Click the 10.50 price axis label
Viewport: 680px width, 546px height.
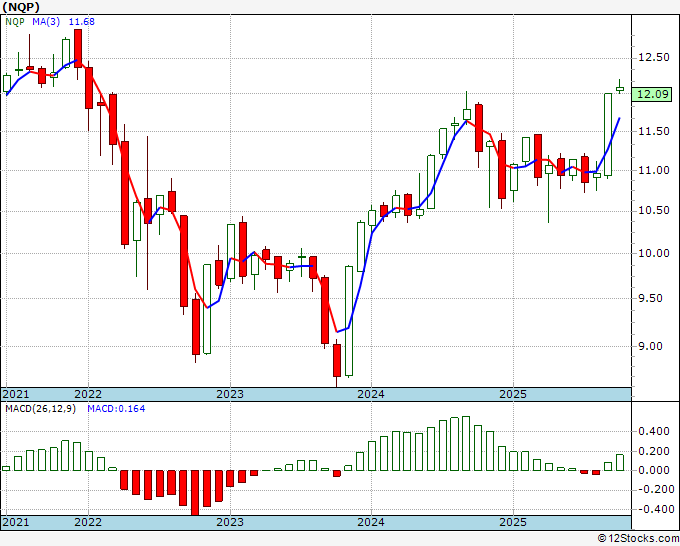pyautogui.click(x=654, y=211)
